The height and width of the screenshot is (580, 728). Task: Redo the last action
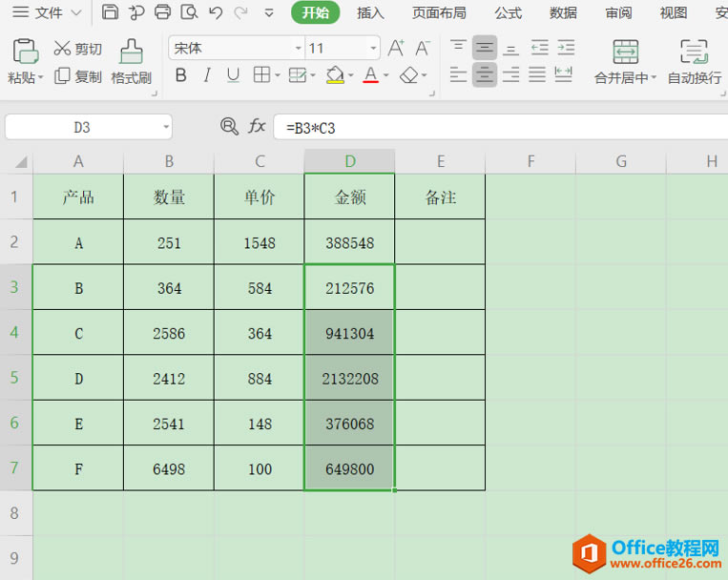click(x=240, y=12)
